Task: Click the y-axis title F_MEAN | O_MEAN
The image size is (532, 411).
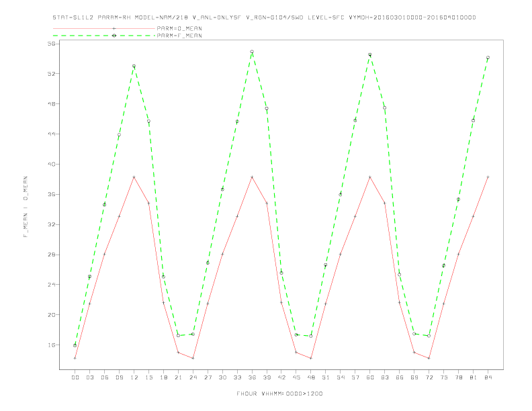Action: (x=26, y=207)
